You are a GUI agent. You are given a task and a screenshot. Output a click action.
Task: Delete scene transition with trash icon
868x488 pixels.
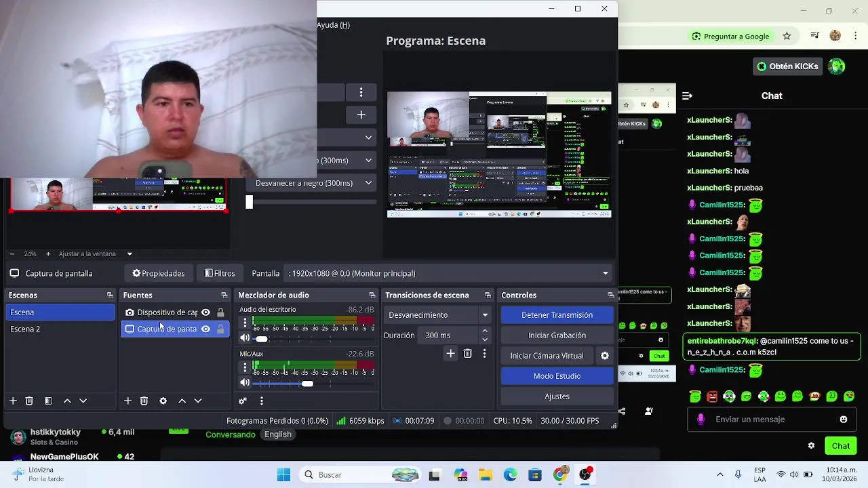pos(467,353)
